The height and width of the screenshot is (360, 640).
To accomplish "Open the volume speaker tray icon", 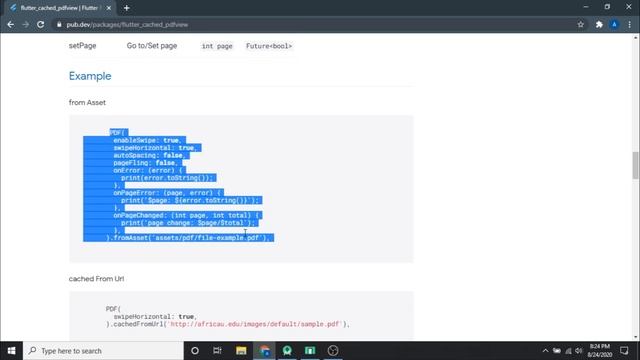I will [579, 351].
